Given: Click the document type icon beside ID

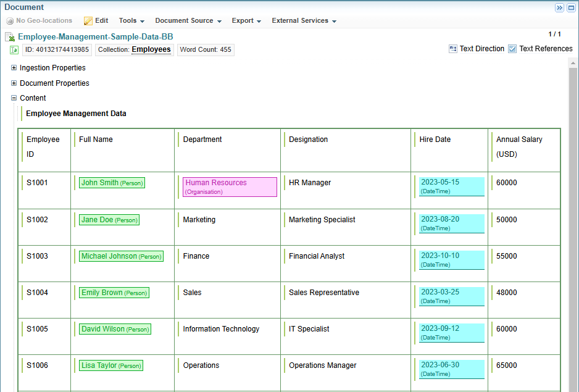Looking at the screenshot, I should click(14, 50).
